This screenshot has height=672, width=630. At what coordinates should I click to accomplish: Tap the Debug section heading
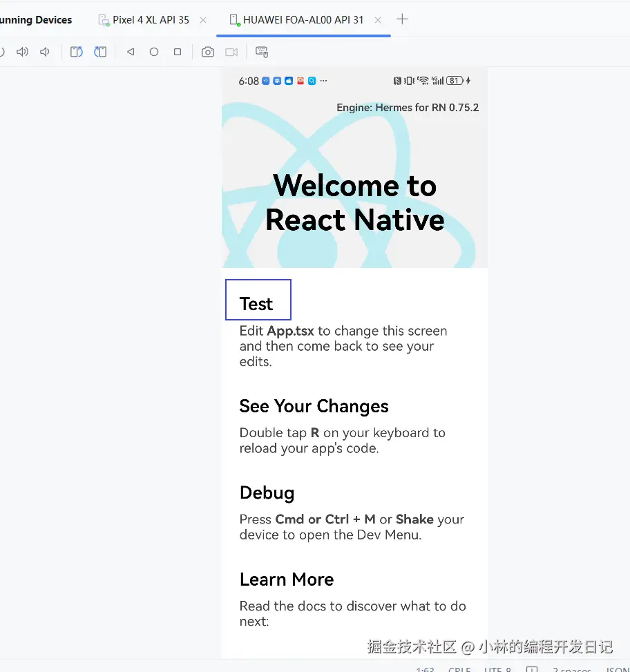[267, 493]
